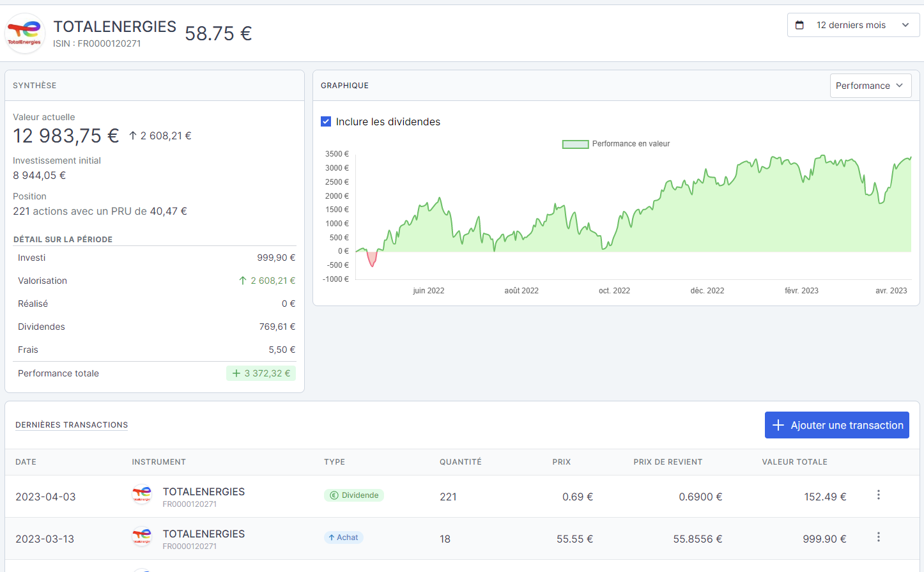Click the avr. 2023 label on the chart axis
Viewport: 924px width, 572px height.
pyautogui.click(x=891, y=290)
